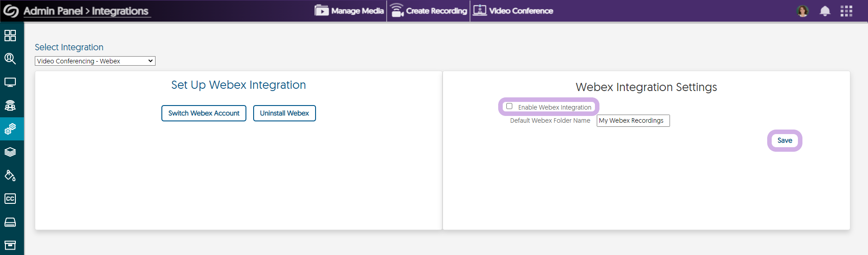The image size is (868, 255).
Task: Click the storage drive icon in sidebar
Action: (x=10, y=222)
